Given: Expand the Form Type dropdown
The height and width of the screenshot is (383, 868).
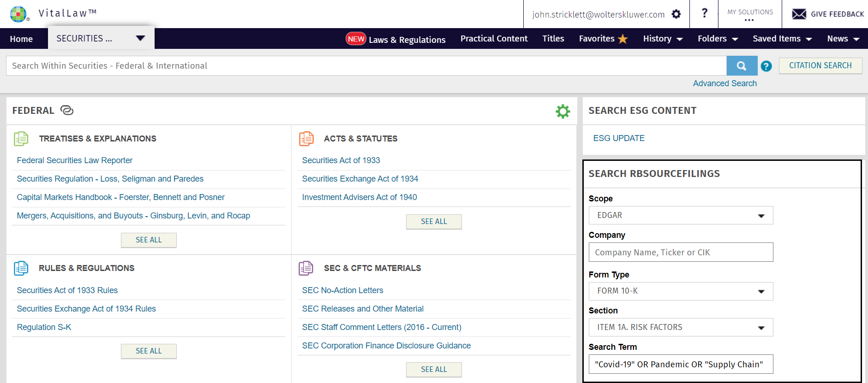Looking at the screenshot, I should click(681, 291).
